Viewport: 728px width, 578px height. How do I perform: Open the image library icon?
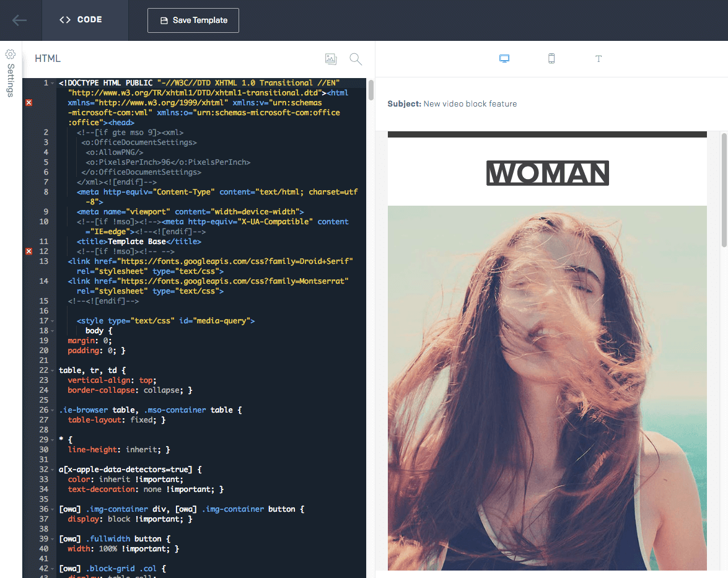(x=331, y=58)
